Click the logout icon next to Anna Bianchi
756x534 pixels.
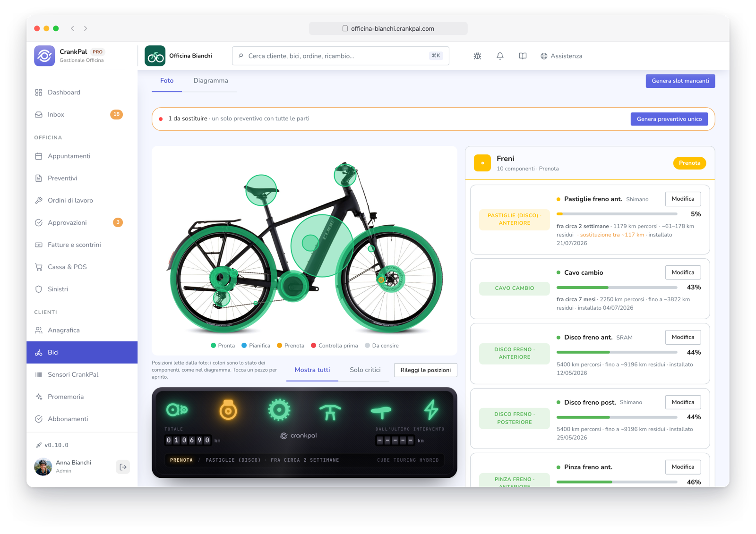point(123,467)
